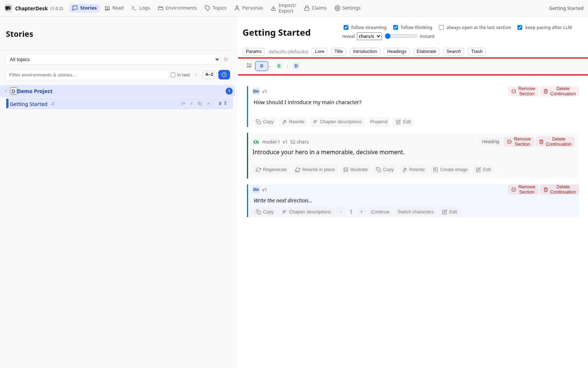Click the green C breadcrumb node
This screenshot has width=588, height=368.
tap(279, 66)
